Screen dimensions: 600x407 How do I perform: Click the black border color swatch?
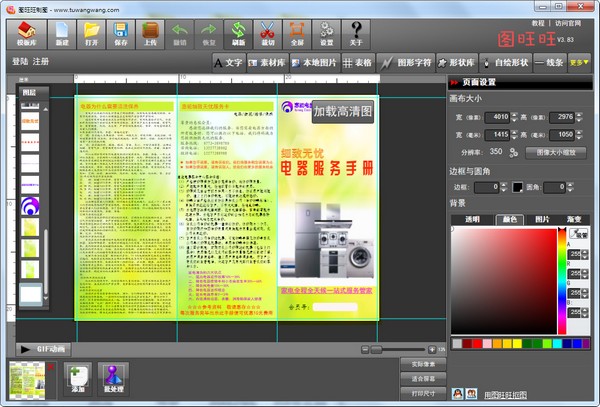click(x=518, y=187)
